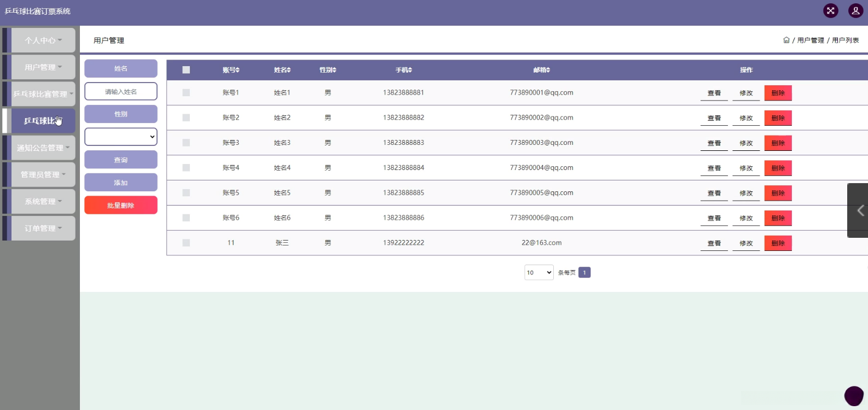
Task: Delete the 账号6 row
Action: click(x=778, y=218)
